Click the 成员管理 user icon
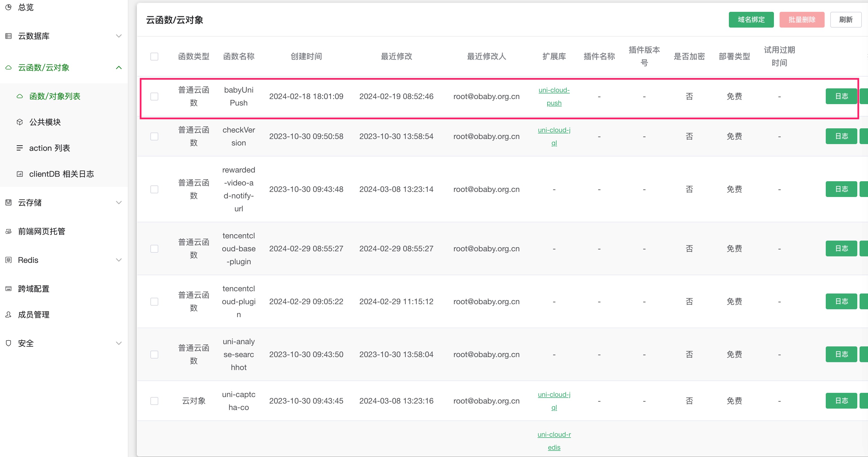The width and height of the screenshot is (868, 457). (8, 315)
